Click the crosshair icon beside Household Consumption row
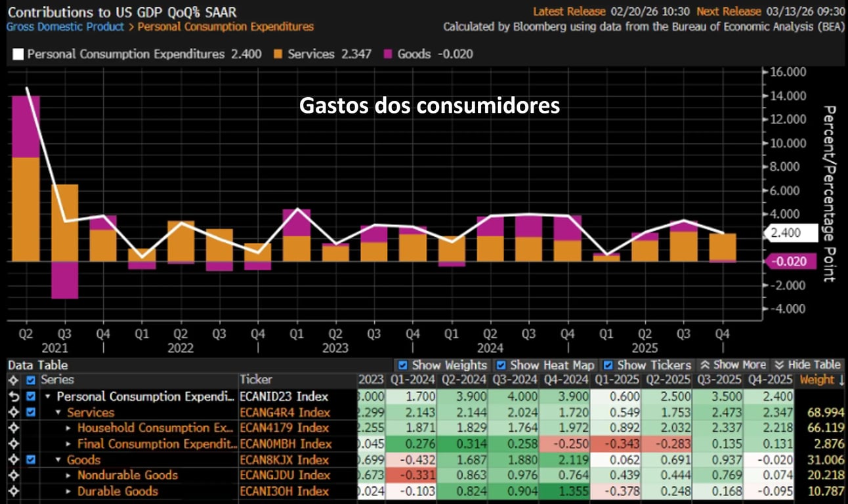Image resolution: width=848 pixels, height=504 pixels. [12, 428]
